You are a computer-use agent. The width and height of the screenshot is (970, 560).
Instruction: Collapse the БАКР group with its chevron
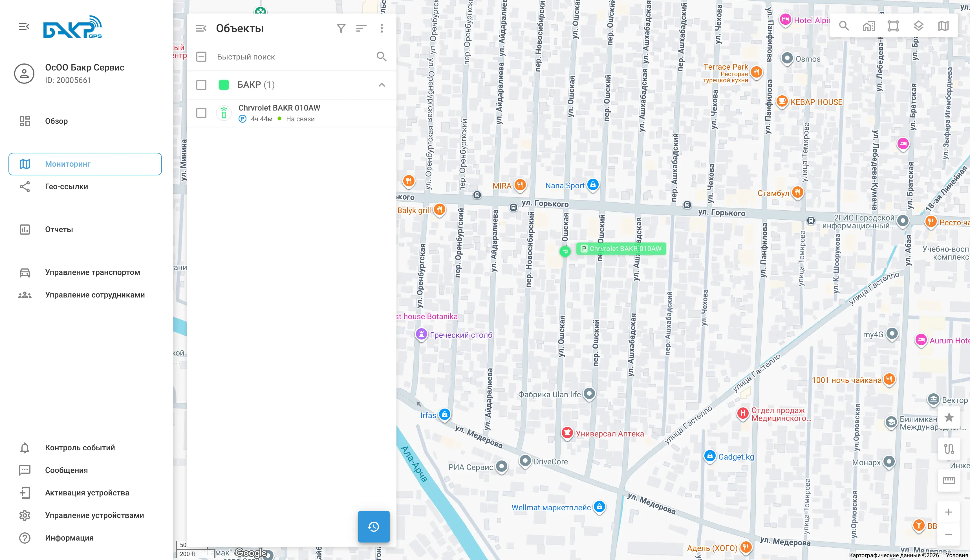382,85
